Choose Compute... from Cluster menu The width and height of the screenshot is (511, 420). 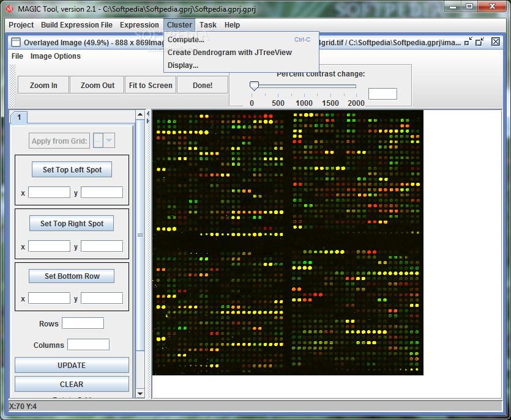[x=241, y=40]
